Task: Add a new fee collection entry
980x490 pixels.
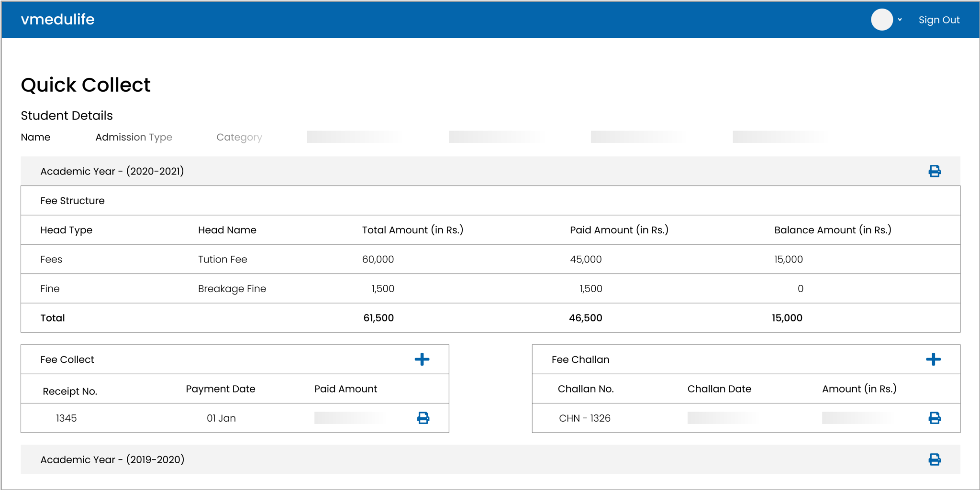Action: pos(423,359)
